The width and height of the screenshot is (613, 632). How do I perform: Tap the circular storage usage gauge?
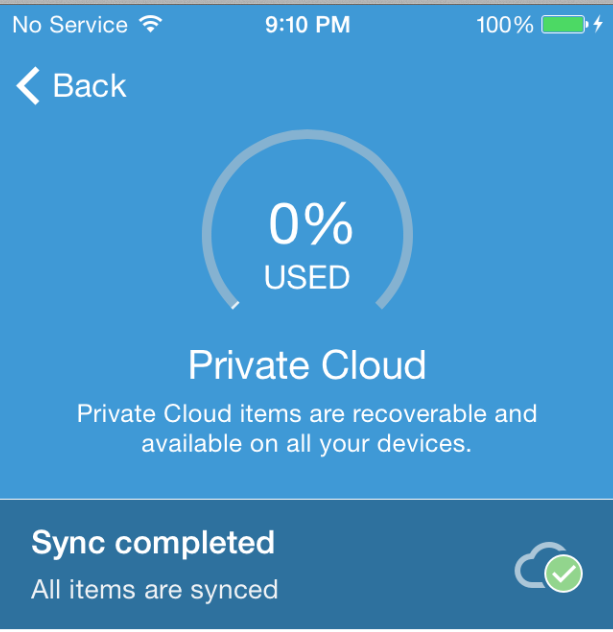coord(307,220)
